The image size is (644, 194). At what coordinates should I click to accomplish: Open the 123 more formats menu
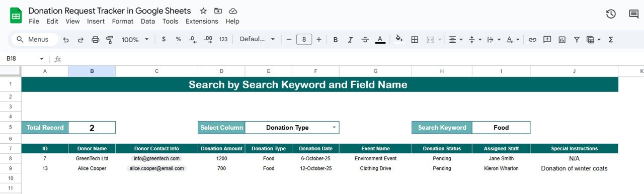[223, 39]
